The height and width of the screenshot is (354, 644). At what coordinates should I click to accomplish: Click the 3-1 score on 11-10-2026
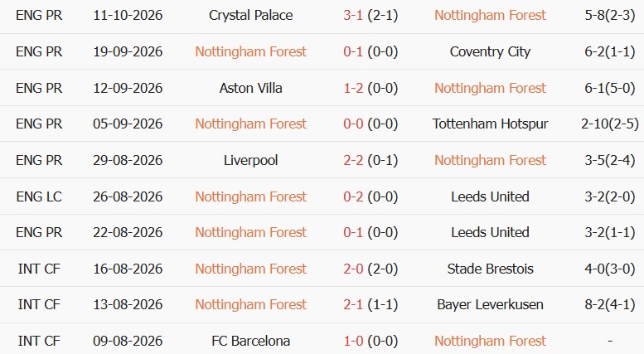point(353,16)
